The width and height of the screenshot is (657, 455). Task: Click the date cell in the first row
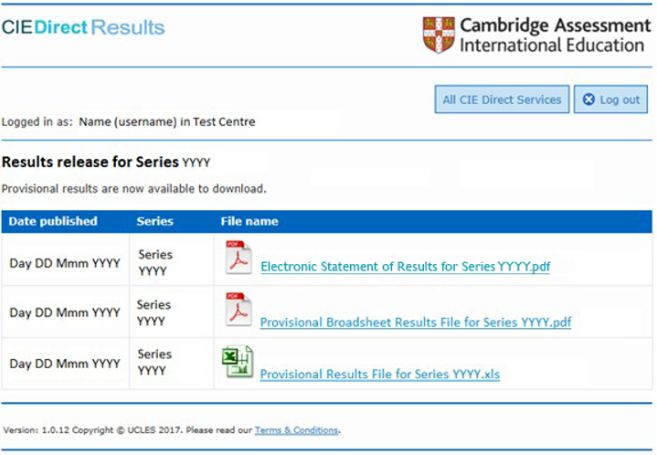pos(65,263)
